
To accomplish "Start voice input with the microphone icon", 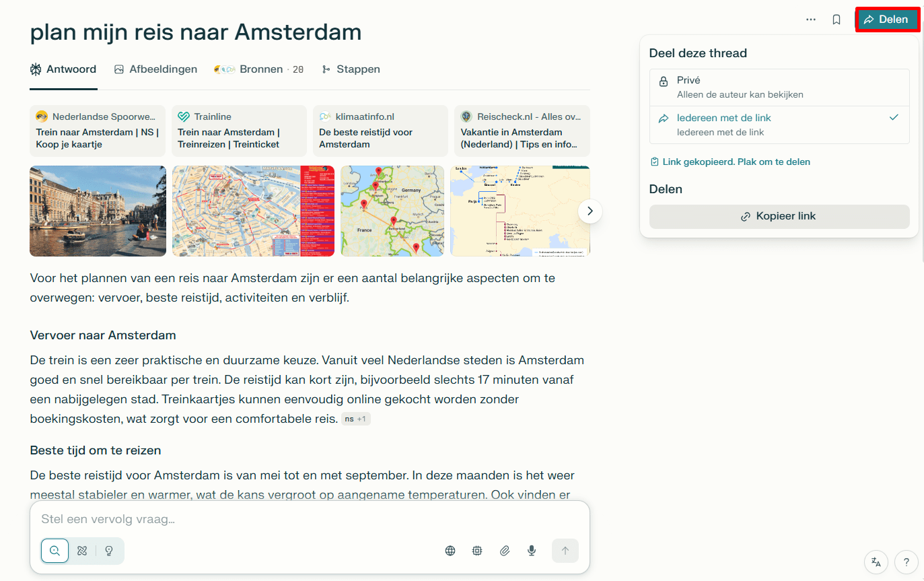I will tap(532, 551).
